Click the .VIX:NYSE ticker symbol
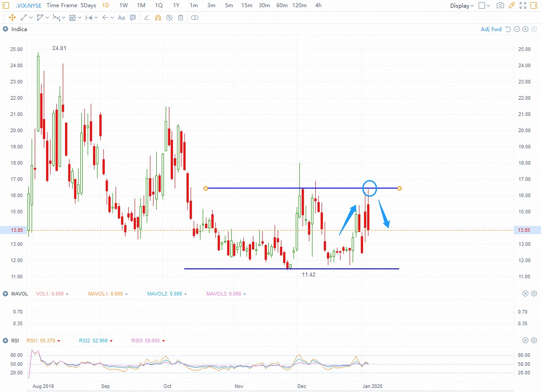Screen dimensions: 541x392 point(28,5)
